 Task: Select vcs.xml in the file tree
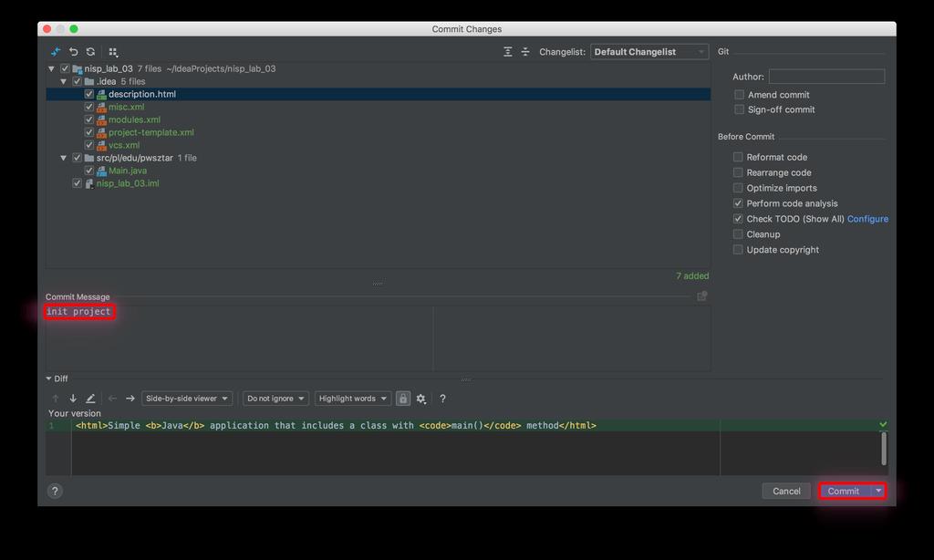point(124,145)
